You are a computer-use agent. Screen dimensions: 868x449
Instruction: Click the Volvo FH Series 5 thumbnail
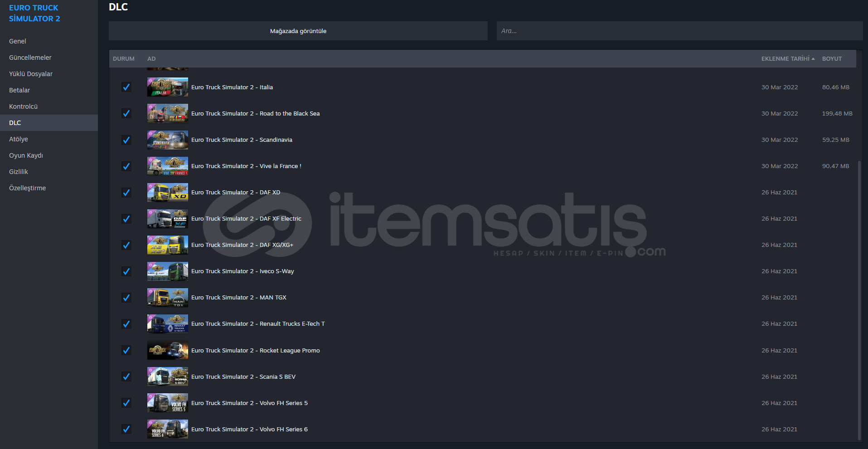point(167,403)
